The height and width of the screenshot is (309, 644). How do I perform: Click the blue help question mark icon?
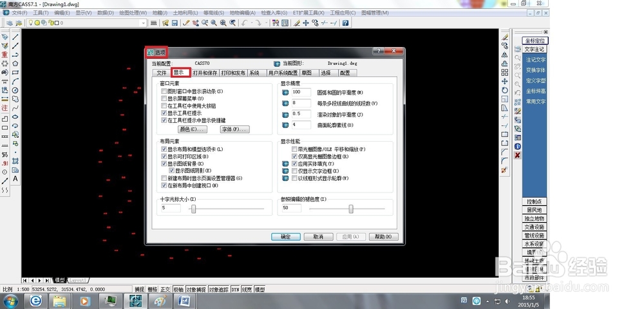(345, 23)
